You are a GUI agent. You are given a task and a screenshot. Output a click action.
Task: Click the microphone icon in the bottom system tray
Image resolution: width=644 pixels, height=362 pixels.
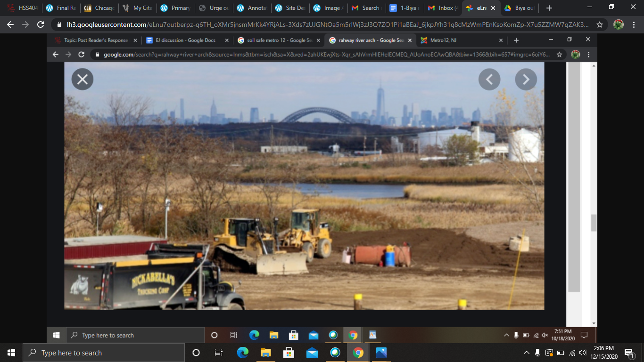[x=538, y=353]
